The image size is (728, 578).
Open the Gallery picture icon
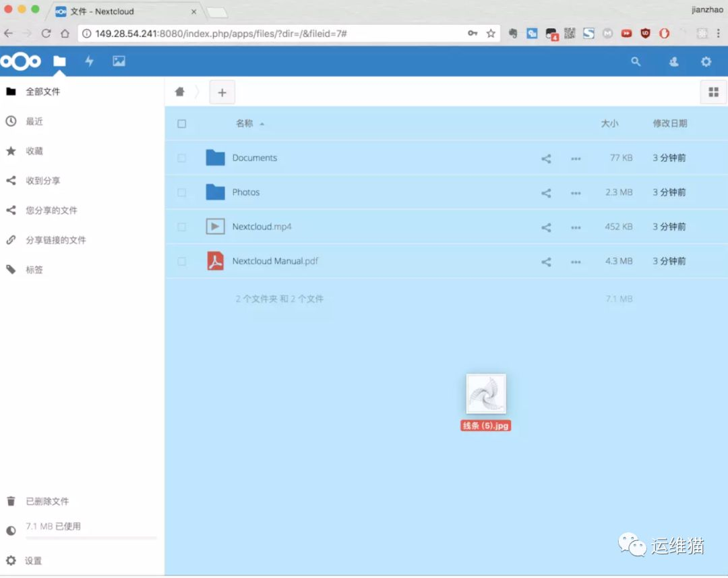click(x=119, y=61)
